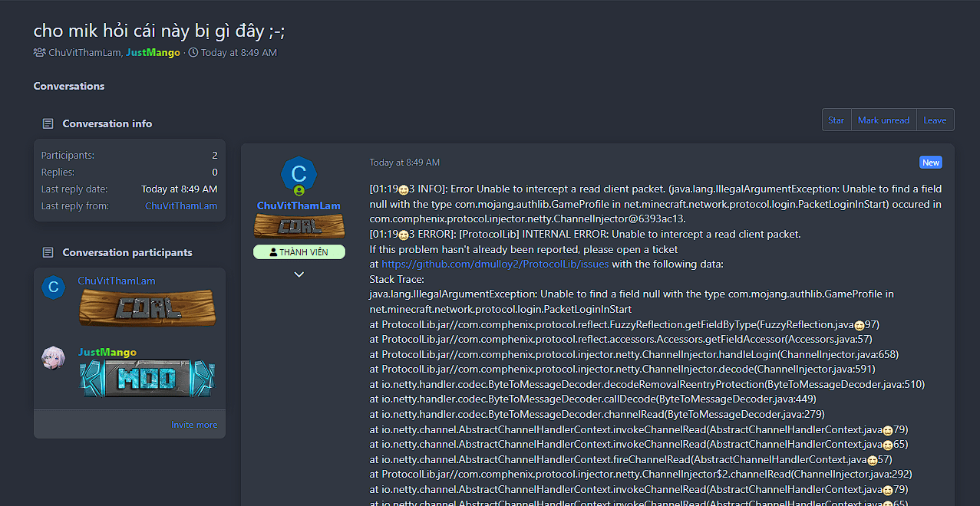
Task: Click ChuVitThamLam in Last reply from row
Action: [181, 205]
